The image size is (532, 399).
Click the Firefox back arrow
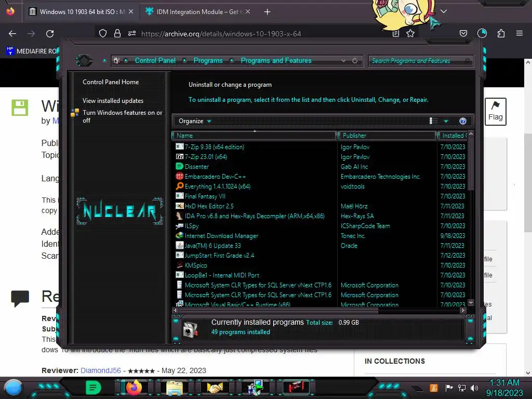pos(12,34)
